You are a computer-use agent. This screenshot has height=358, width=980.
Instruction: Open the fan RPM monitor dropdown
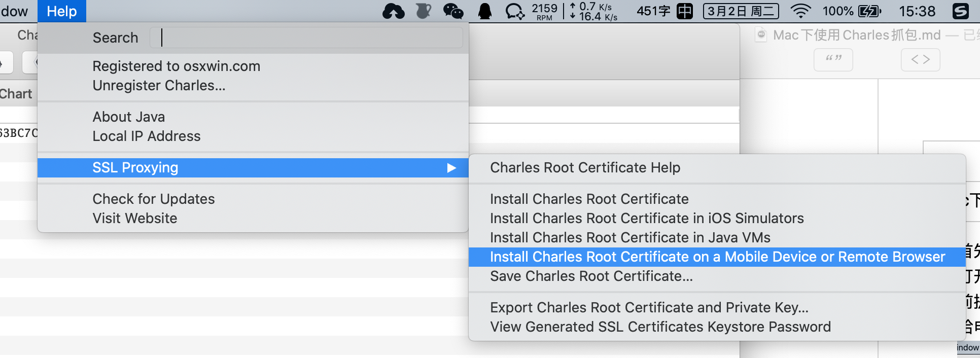[x=544, y=11]
